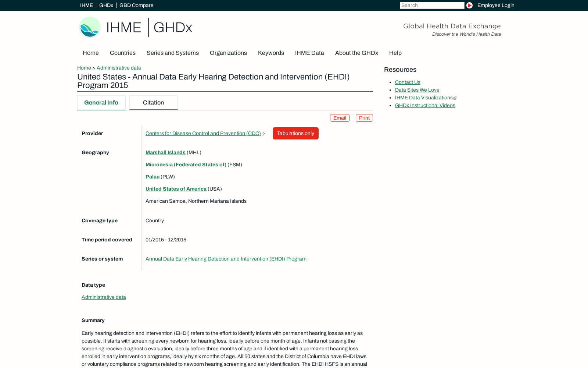Open the Data Sites We Love link

coord(417,90)
